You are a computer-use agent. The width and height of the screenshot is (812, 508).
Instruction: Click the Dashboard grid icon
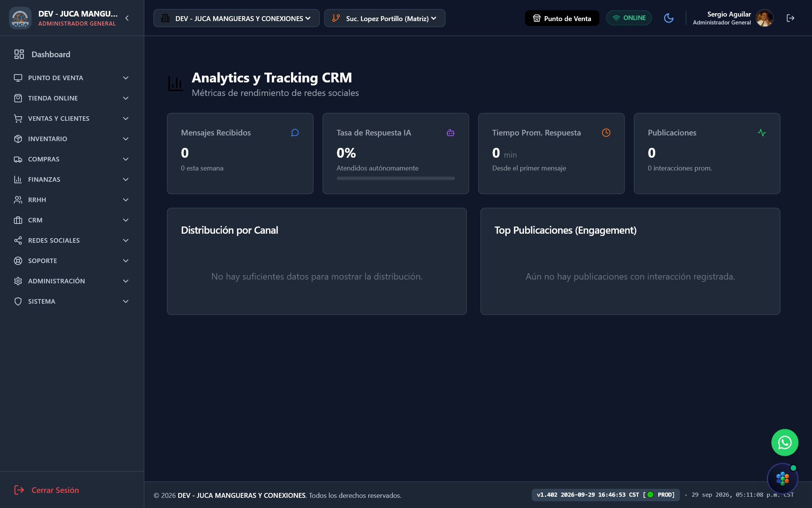19,54
